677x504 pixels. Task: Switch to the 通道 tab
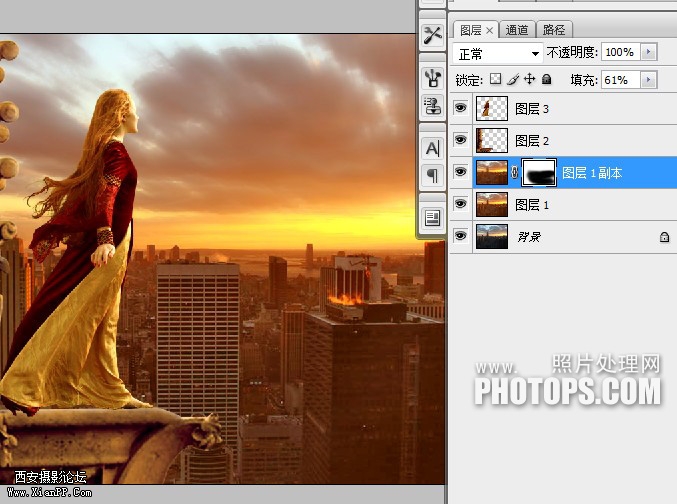pos(517,30)
